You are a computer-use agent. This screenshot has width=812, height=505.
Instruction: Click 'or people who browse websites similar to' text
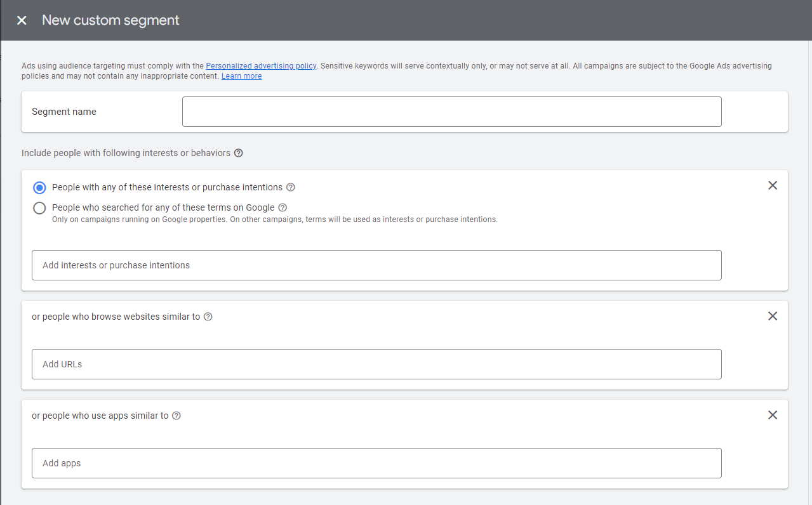[x=116, y=317]
